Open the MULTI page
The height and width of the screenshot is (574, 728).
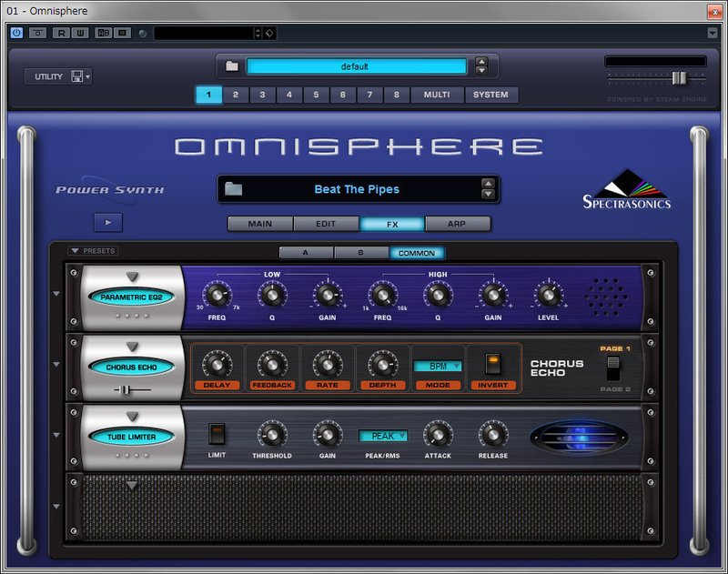click(437, 95)
